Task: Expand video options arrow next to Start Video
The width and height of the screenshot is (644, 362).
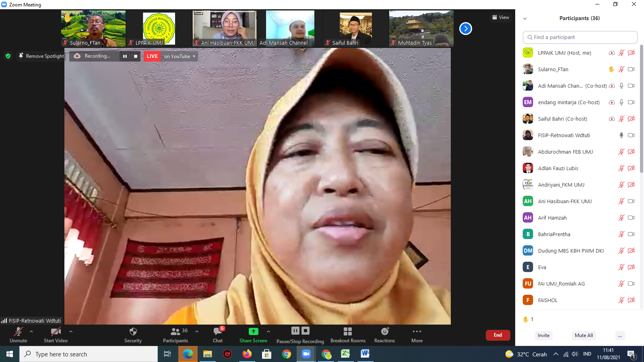Action: coord(71,331)
